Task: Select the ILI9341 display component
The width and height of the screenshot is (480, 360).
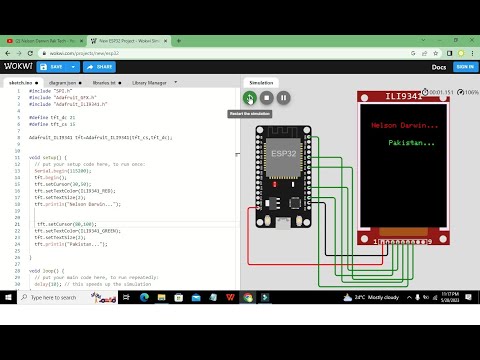Action: [403, 168]
